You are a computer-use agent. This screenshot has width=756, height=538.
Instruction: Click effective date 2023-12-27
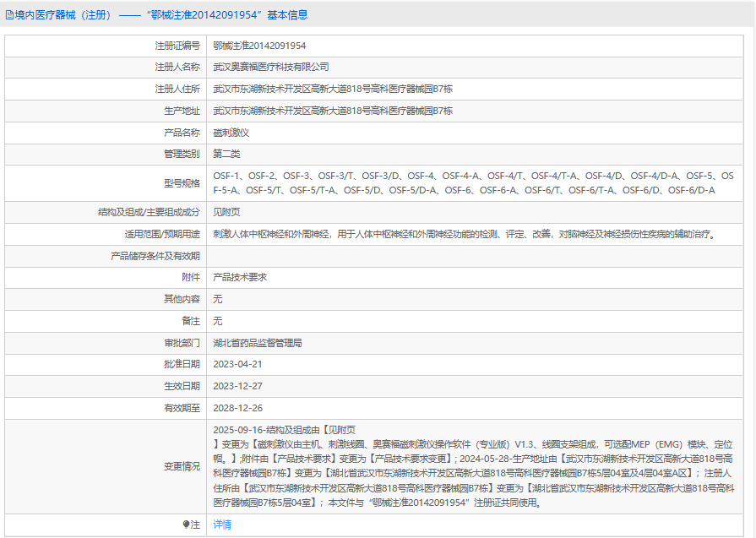pyautogui.click(x=237, y=386)
